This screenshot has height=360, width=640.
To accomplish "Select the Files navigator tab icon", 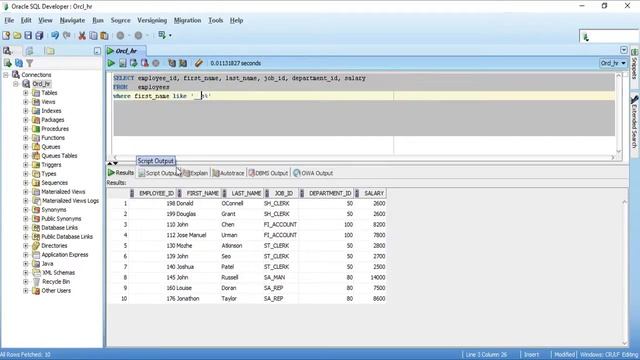I will [x=50, y=51].
